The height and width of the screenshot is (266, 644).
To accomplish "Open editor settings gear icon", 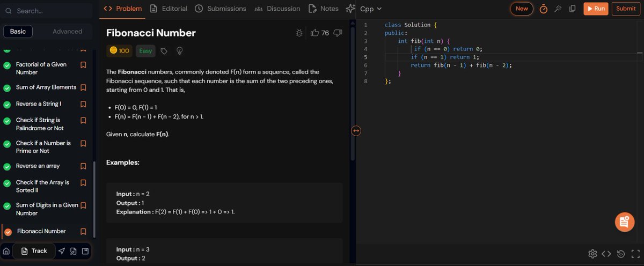I will tap(592, 254).
